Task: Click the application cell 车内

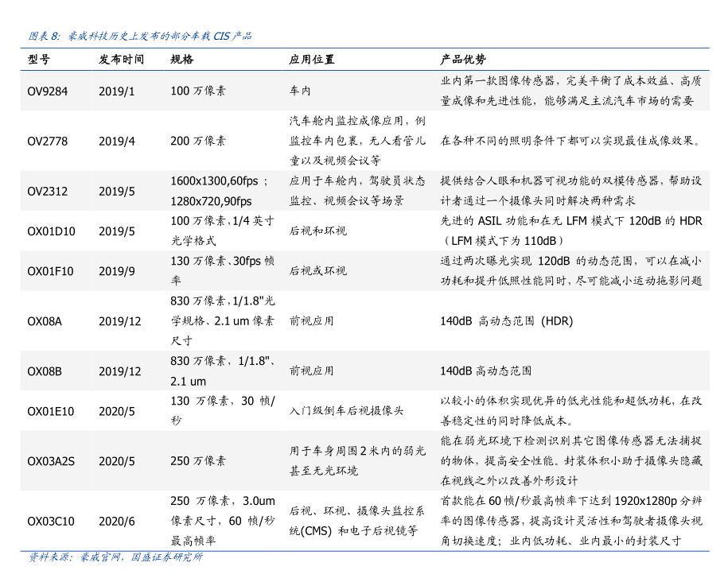Action: point(300,91)
